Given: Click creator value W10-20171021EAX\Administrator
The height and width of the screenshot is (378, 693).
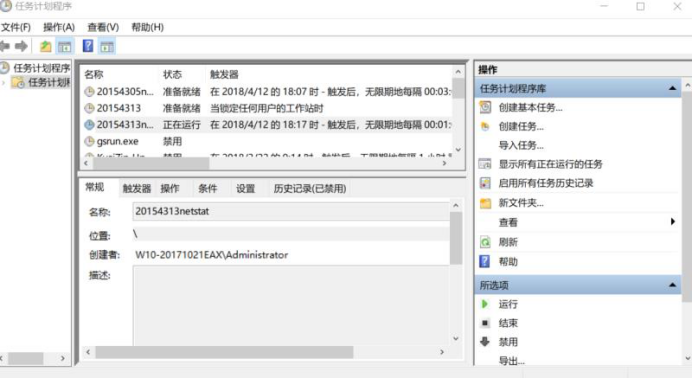Looking at the screenshot, I should pyautogui.click(x=212, y=255).
